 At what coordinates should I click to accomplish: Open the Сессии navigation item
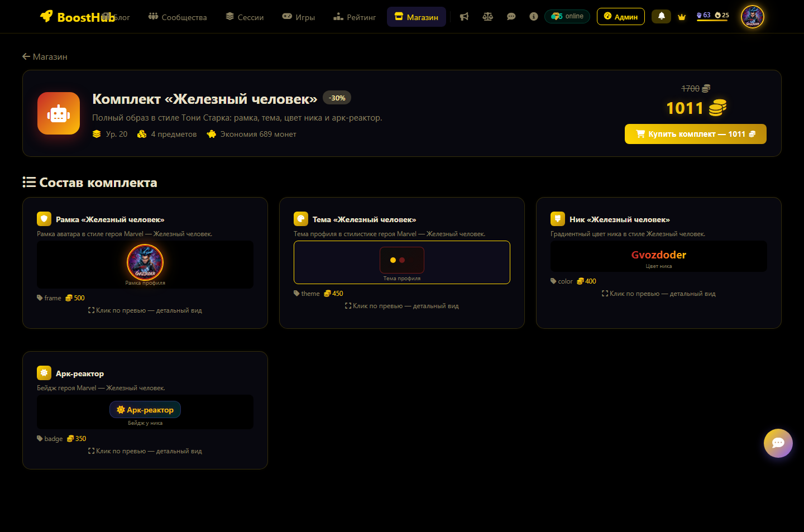(x=245, y=17)
